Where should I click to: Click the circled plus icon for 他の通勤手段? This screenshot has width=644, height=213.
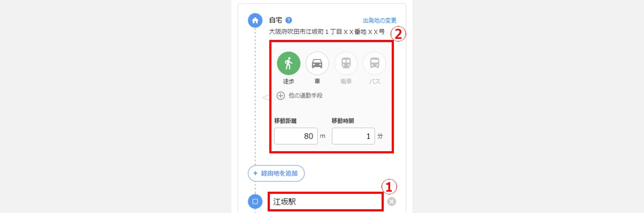tap(280, 96)
